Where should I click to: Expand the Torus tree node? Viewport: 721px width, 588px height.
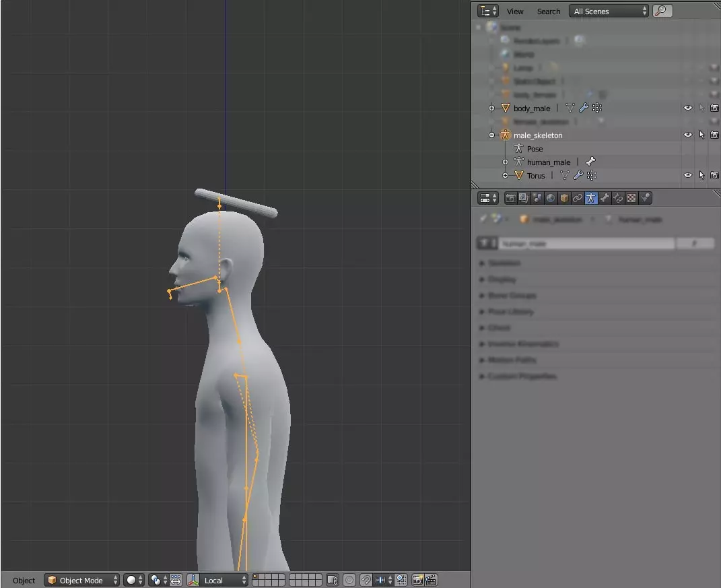505,175
